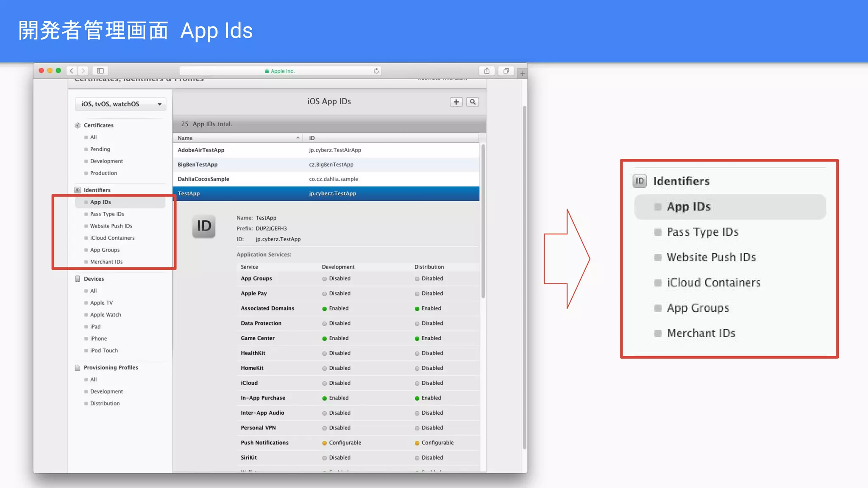Select iPad under Devices

pos(95,327)
